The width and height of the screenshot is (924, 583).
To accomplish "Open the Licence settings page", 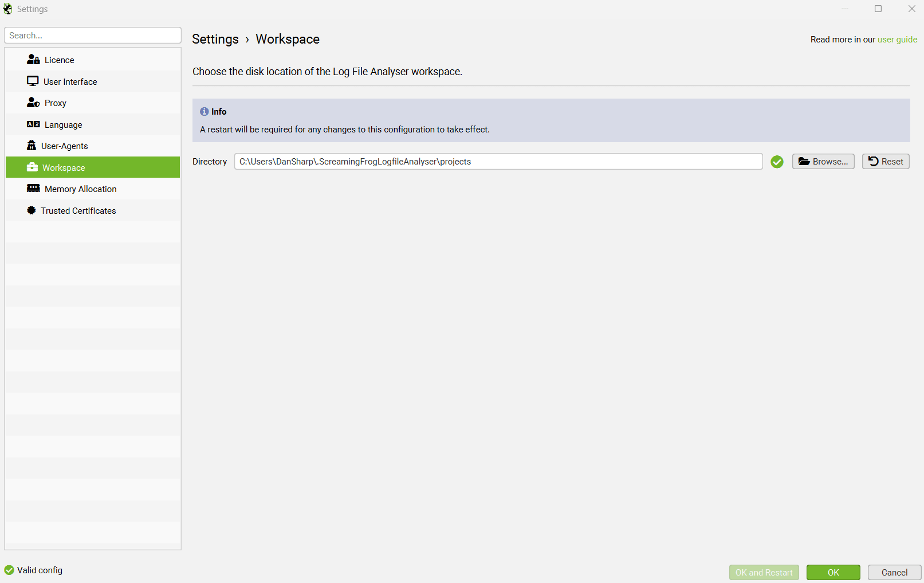I will tap(93, 60).
